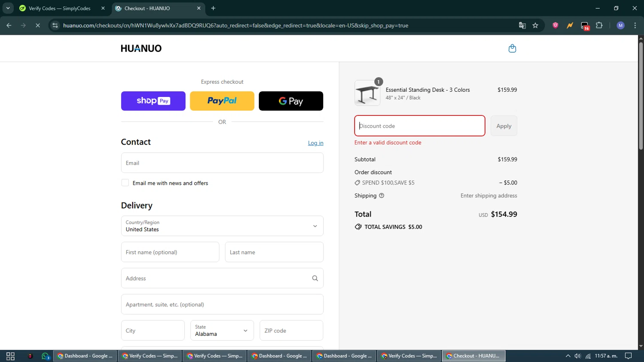Click the Apartment, suite, etc. field
The height and width of the screenshot is (362, 644).
pyautogui.click(x=222, y=305)
